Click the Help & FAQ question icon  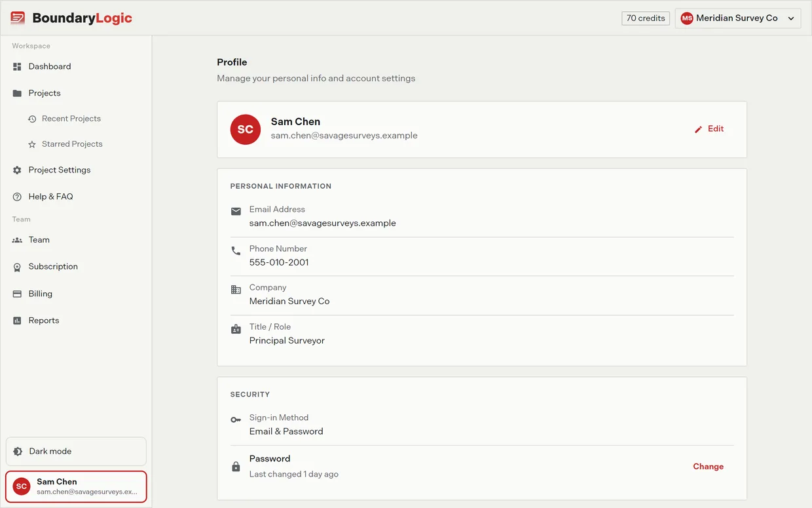17,197
